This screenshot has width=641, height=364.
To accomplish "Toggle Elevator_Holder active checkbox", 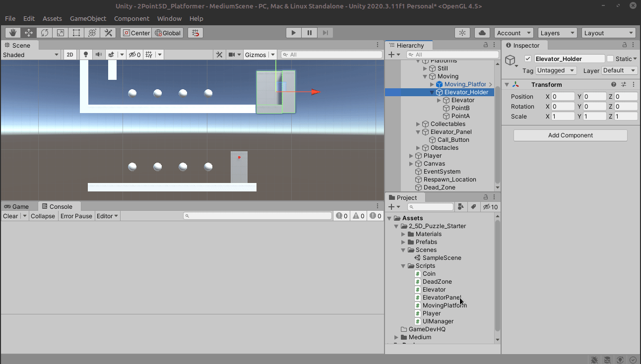I will point(528,59).
